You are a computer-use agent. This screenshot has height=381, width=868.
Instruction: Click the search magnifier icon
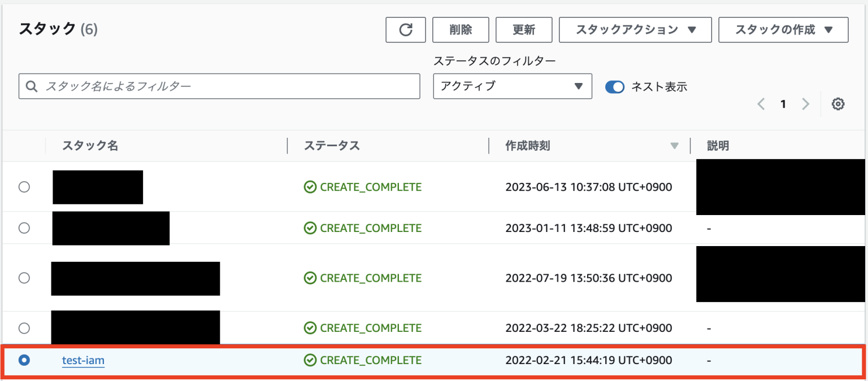(31, 86)
